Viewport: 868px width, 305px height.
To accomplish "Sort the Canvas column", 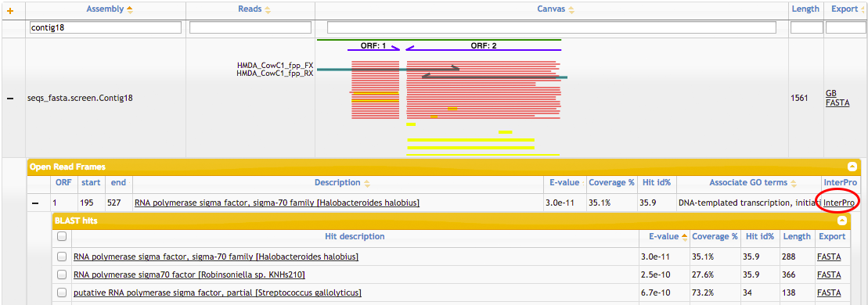I will pyautogui.click(x=571, y=9).
